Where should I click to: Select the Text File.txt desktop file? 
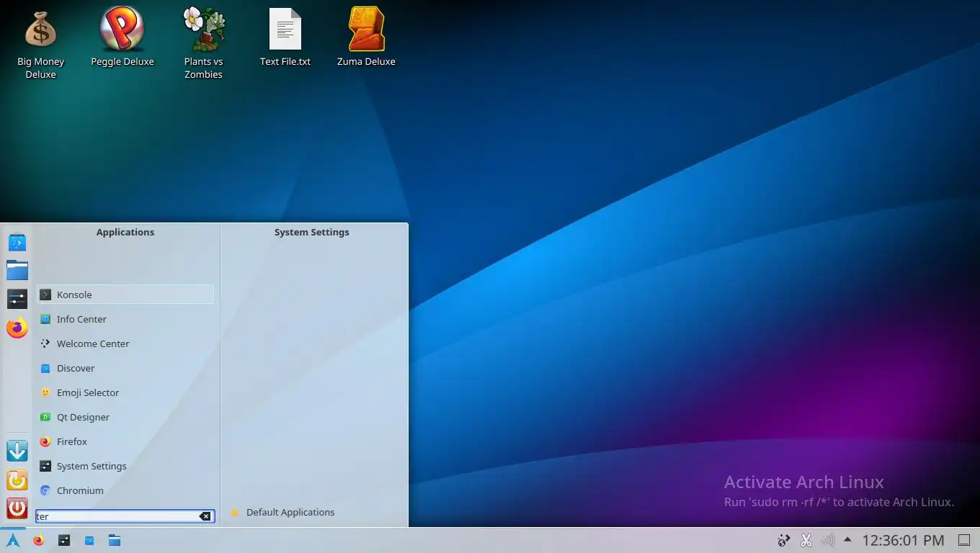coord(285,37)
